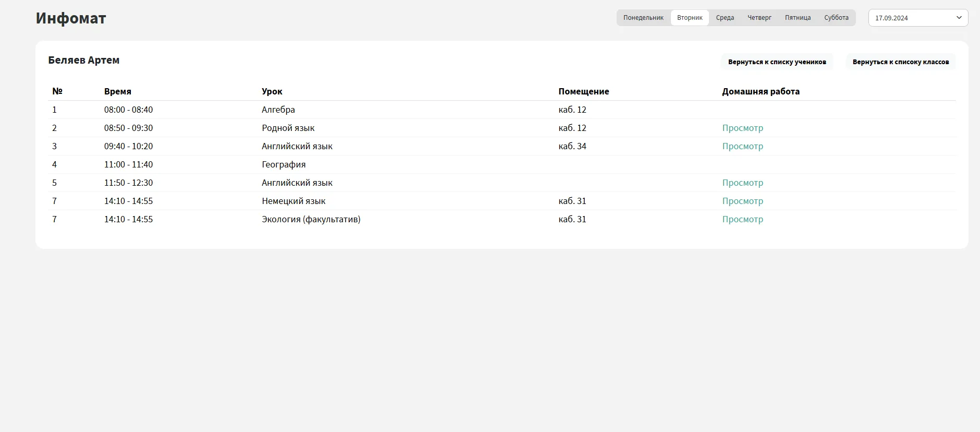
Task: Click the Домашняя работа column header
Action: [x=761, y=91]
